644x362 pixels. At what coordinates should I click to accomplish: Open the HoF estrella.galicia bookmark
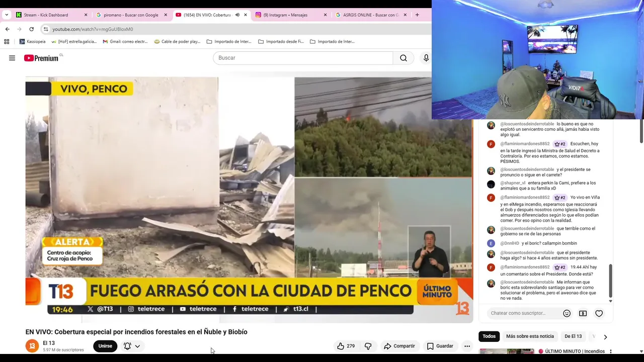pos(74,42)
